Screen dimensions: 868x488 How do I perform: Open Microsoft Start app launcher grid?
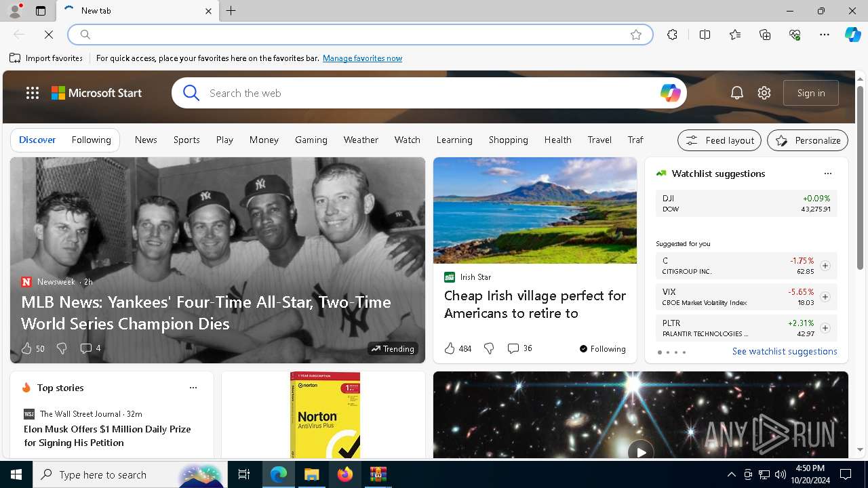[x=32, y=93]
